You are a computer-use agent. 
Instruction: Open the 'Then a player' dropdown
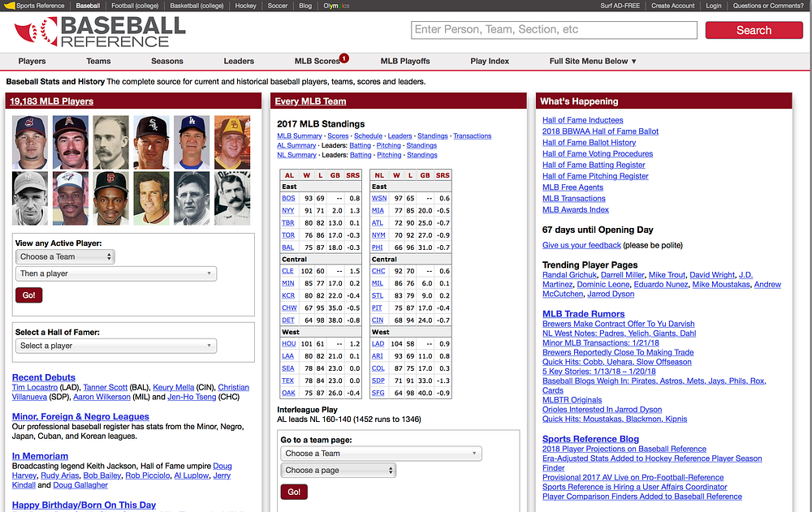pyautogui.click(x=116, y=273)
